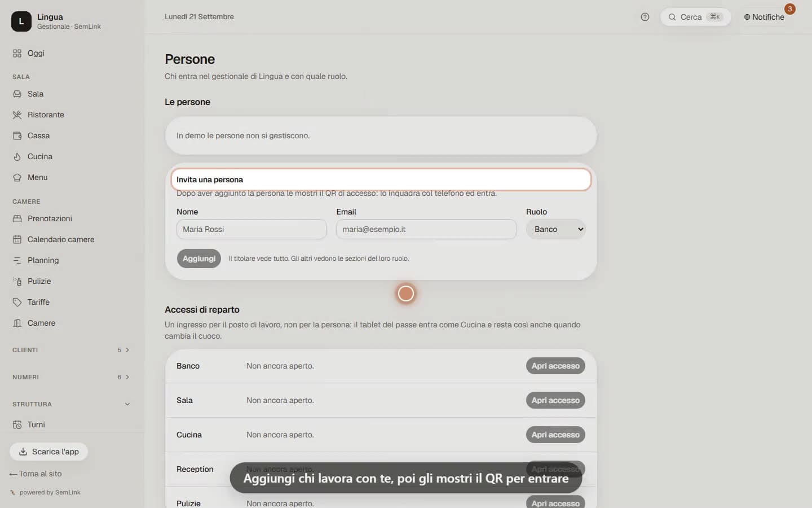Screen dimensions: 812x508
Task: Click the Menu chef hat icon
Action: point(17,177)
